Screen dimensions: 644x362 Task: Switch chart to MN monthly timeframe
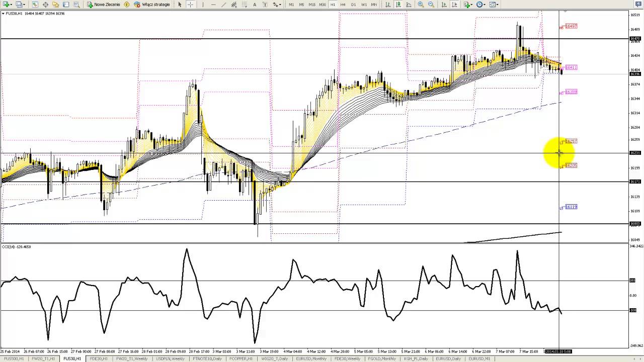(374, 5)
